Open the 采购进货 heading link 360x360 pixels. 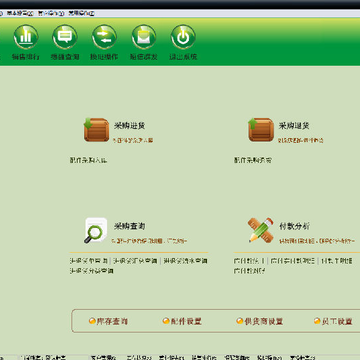click(129, 126)
